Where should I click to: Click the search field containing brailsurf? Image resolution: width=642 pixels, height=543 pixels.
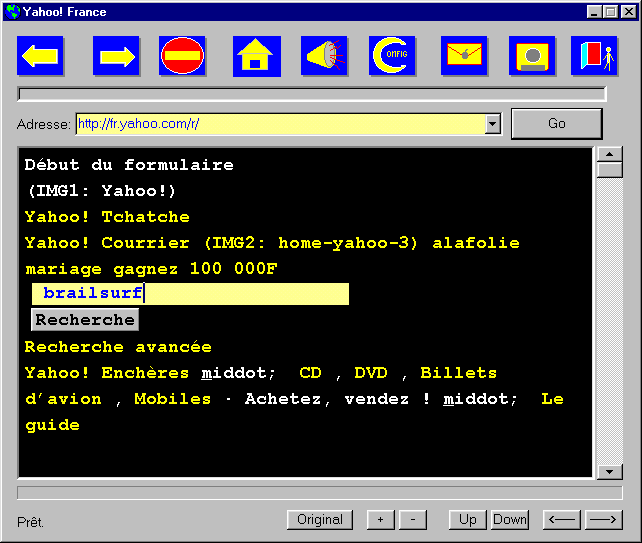190,294
